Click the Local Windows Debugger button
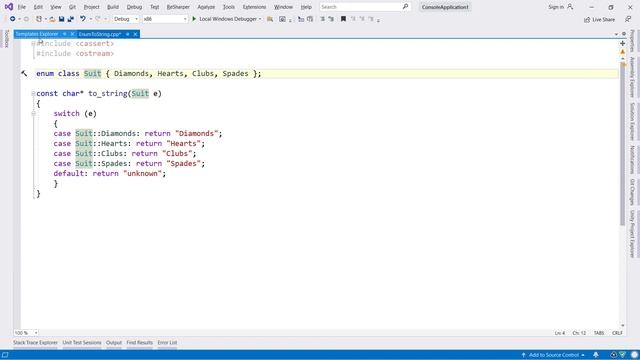Image resolution: width=640 pixels, height=360 pixels. pyautogui.click(x=228, y=19)
